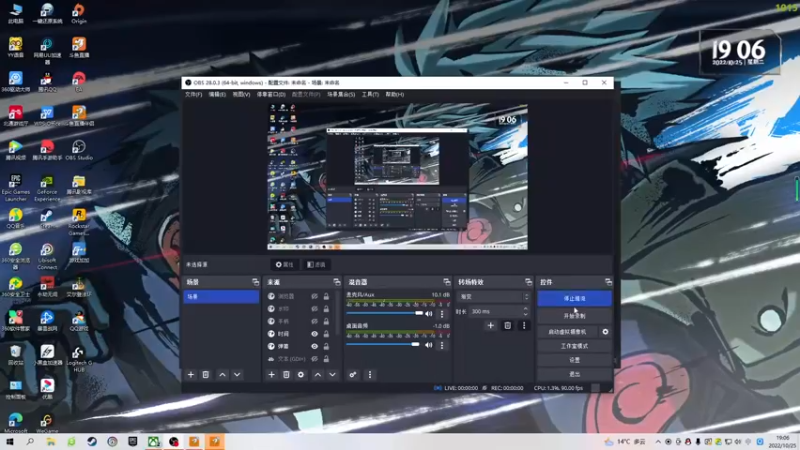Open the transition three-dot properties menu
This screenshot has width=800, height=450.
pos(524,326)
